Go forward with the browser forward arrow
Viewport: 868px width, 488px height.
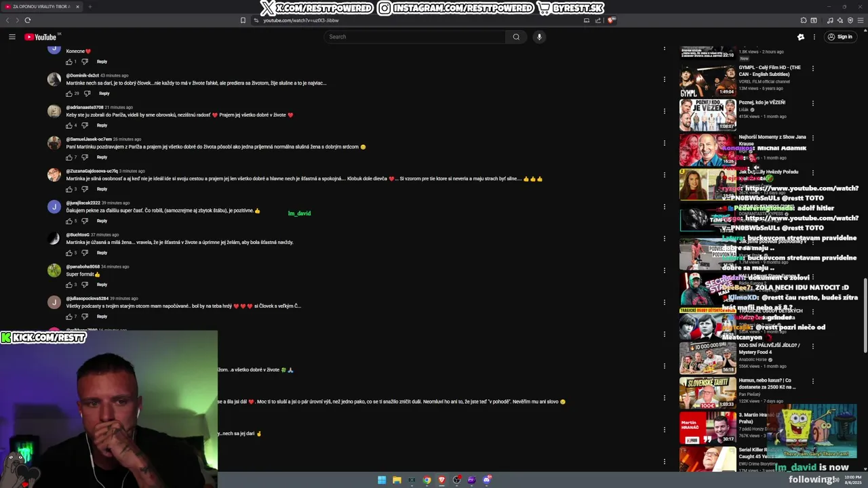(x=17, y=20)
